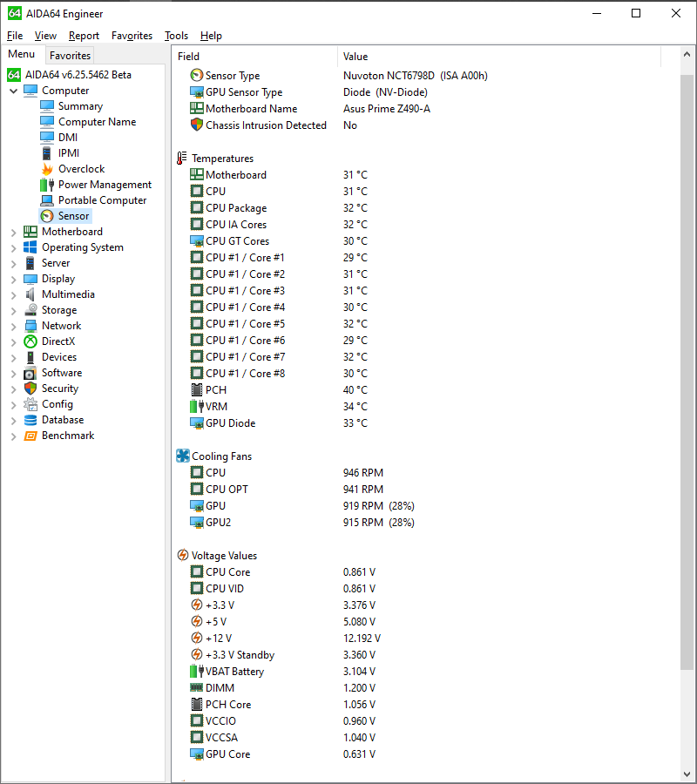Click the AIDA64 root node icon

click(14, 75)
